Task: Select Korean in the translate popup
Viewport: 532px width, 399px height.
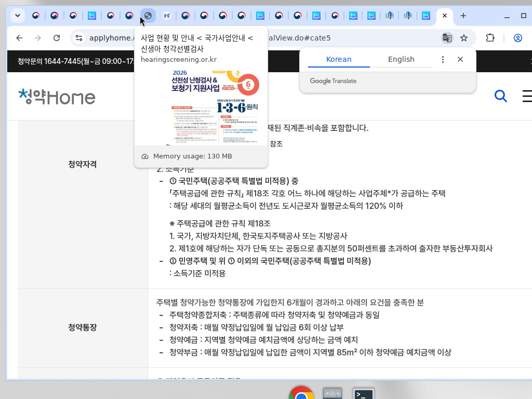Action: [x=339, y=59]
